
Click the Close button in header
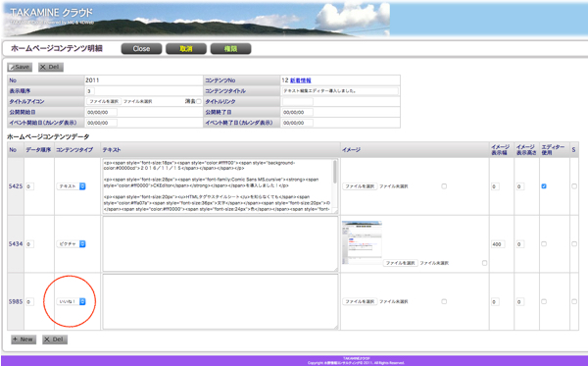pyautogui.click(x=141, y=49)
